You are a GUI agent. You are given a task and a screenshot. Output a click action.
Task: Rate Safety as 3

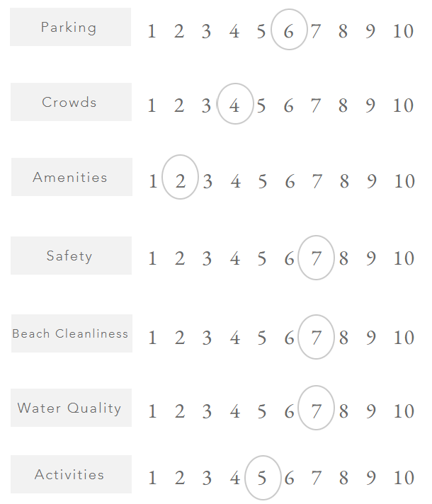tap(207, 258)
